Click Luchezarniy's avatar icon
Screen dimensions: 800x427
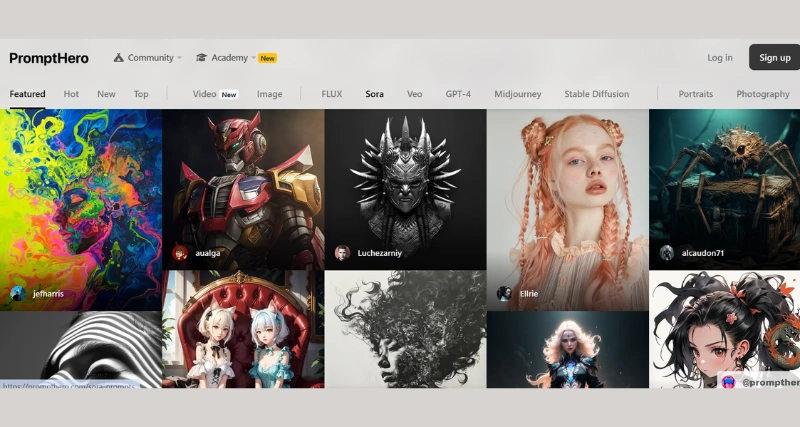342,253
